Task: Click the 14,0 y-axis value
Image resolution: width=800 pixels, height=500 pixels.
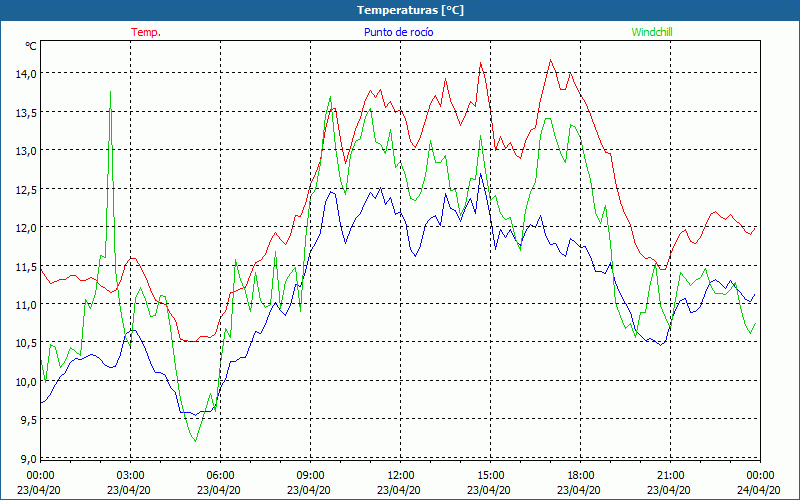Action: point(27,73)
